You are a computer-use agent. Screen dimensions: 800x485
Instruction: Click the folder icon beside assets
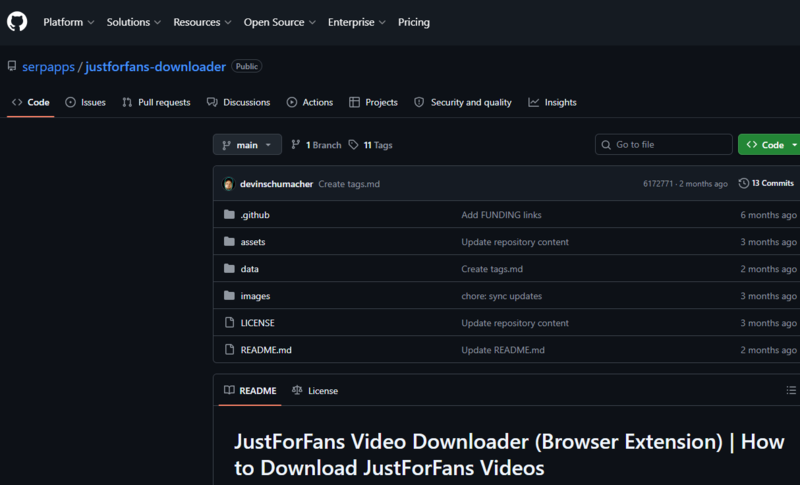click(x=229, y=242)
